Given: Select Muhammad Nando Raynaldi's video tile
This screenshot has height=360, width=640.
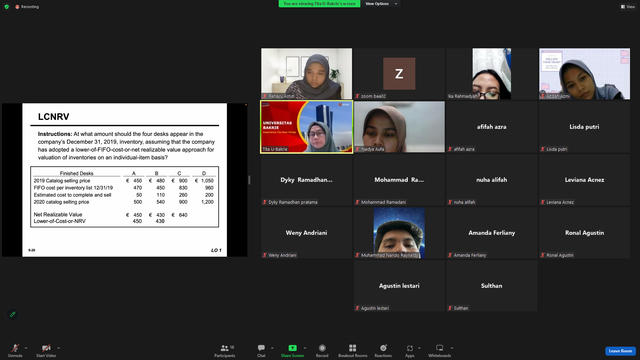Looking at the screenshot, I should click(399, 233).
